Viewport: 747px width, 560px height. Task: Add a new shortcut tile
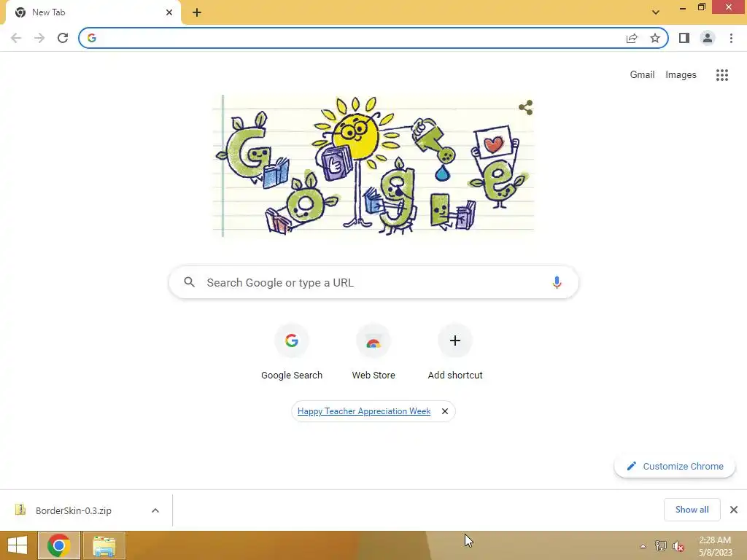click(455, 352)
